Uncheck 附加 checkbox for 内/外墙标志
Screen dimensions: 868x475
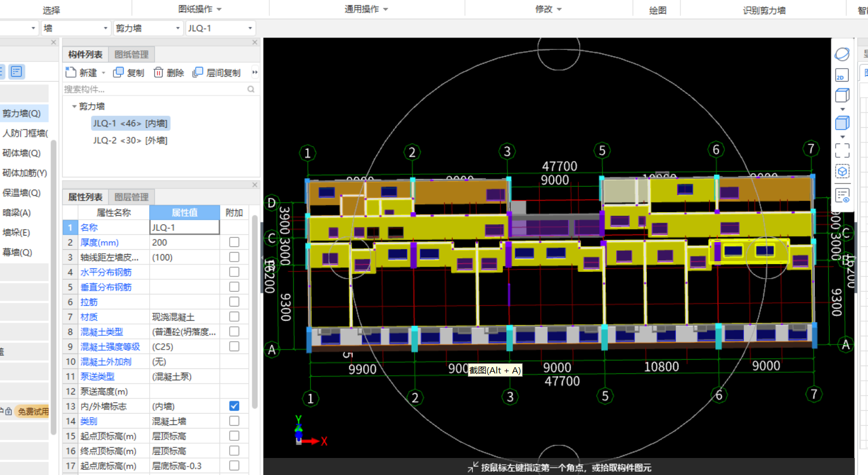click(x=234, y=406)
